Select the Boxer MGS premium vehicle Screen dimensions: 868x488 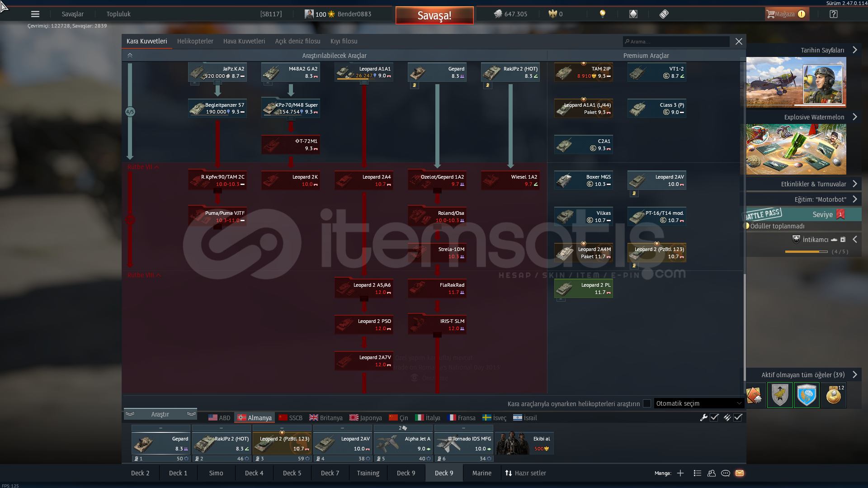click(x=584, y=180)
